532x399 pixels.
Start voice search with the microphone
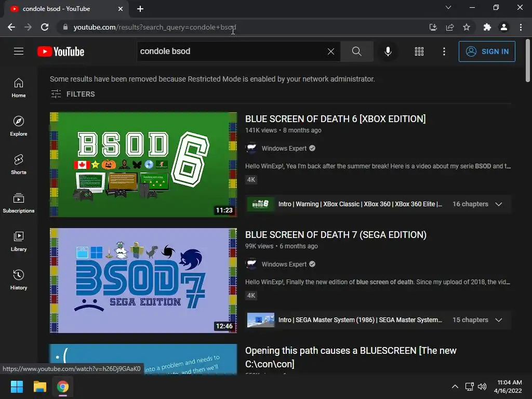tap(388, 51)
